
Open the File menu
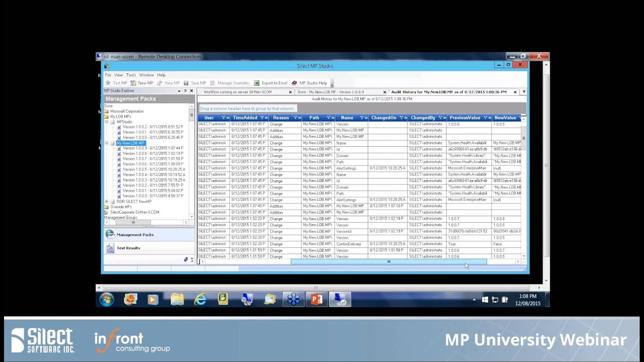pyautogui.click(x=108, y=75)
